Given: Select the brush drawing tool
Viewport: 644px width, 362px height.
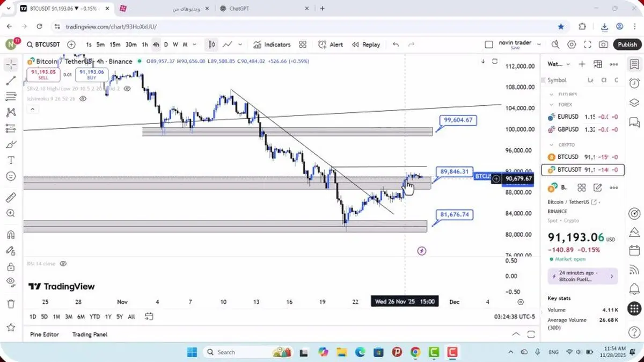Looking at the screenshot, I should pyautogui.click(x=11, y=144).
